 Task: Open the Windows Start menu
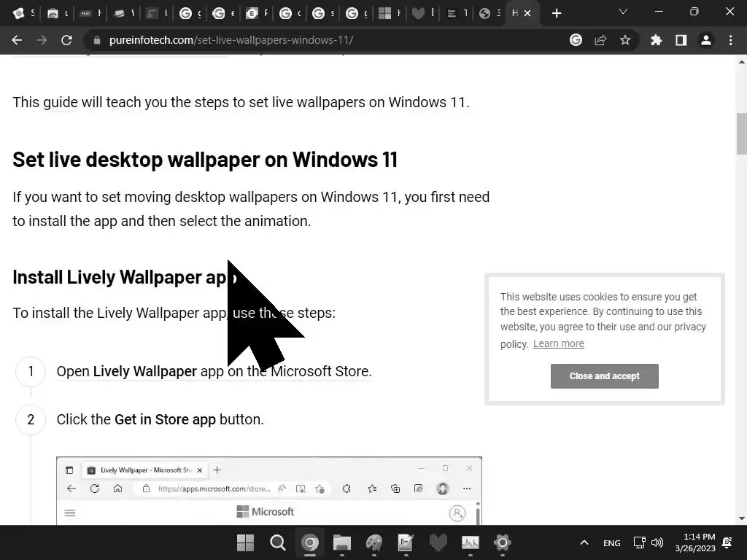(245, 542)
